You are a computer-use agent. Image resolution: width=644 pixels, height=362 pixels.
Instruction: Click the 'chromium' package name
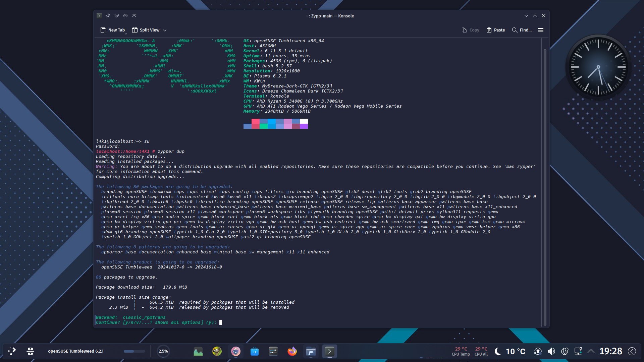(x=160, y=192)
